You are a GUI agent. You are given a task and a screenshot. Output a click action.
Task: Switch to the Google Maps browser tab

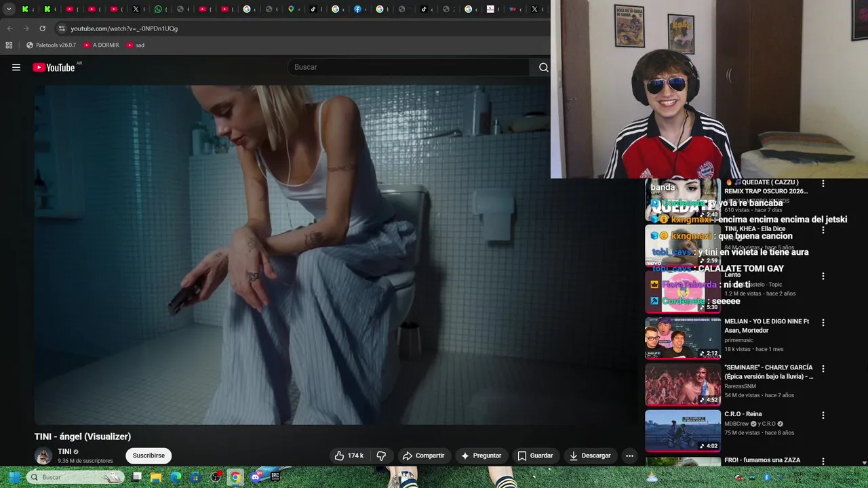click(291, 9)
